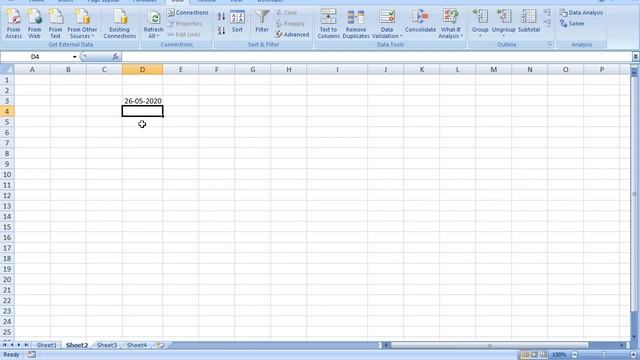The height and width of the screenshot is (360, 640).
Task: Toggle the Filter funnel button
Action: coord(262,22)
